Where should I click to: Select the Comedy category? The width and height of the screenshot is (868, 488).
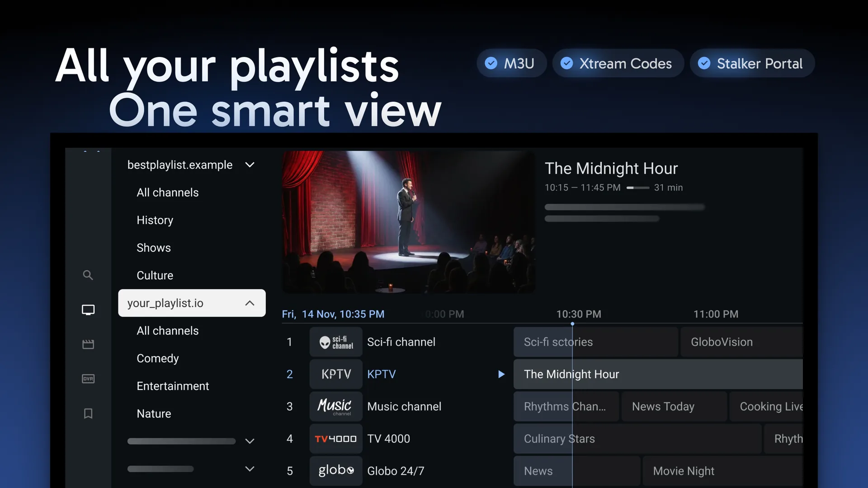pyautogui.click(x=157, y=358)
